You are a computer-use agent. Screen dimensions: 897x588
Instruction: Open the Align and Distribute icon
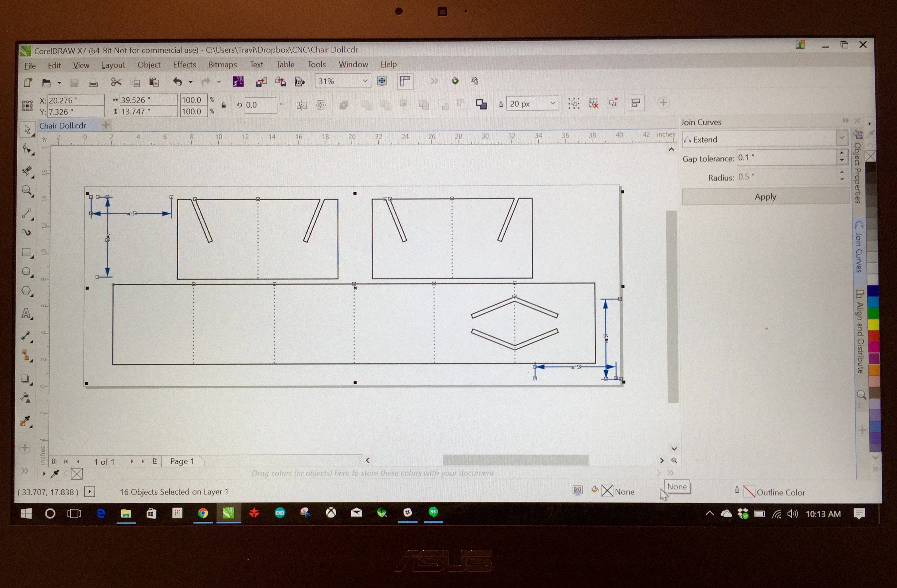coord(636,103)
